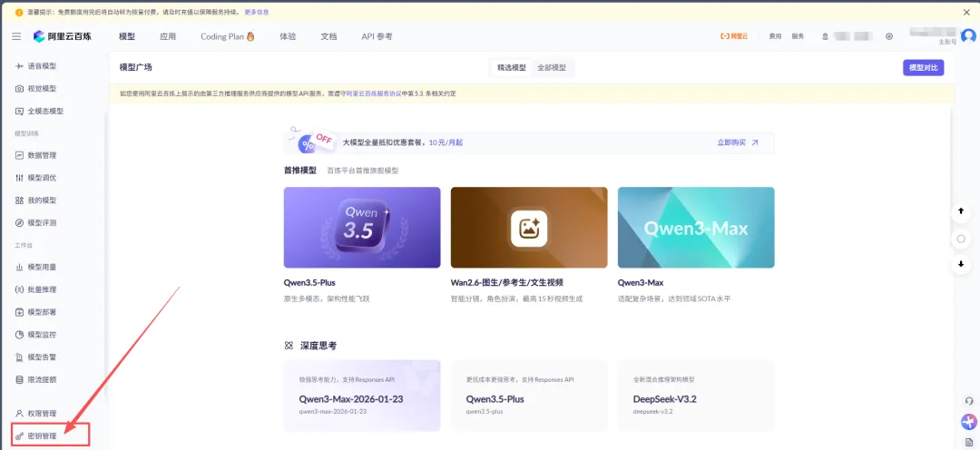Image resolution: width=980 pixels, height=450 pixels.
Task: Open the 应用 top navigation tab
Action: pyautogui.click(x=168, y=36)
